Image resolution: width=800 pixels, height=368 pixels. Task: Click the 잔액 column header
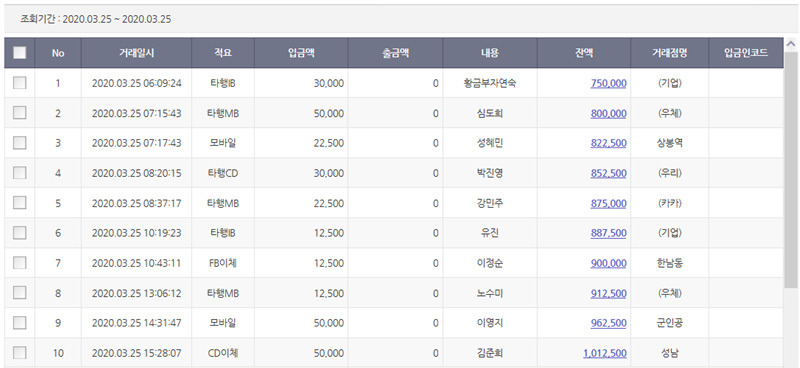pyautogui.click(x=584, y=53)
